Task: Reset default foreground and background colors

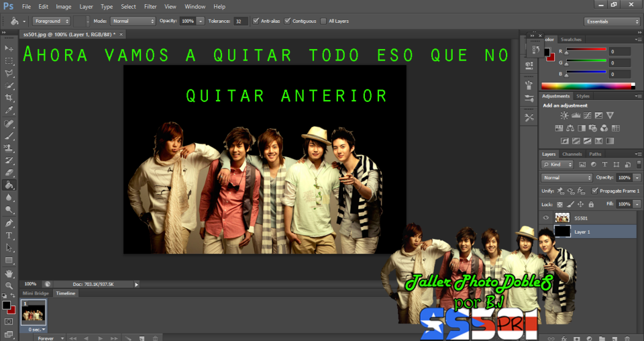Action: pyautogui.click(x=4, y=296)
